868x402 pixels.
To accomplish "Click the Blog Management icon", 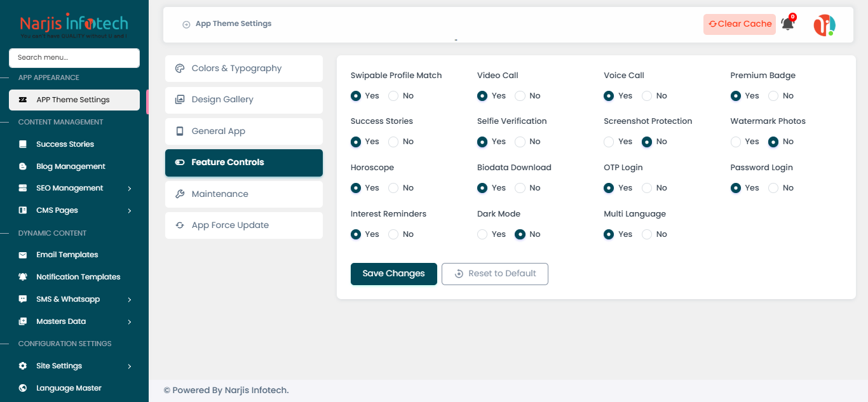I will 23,166.
